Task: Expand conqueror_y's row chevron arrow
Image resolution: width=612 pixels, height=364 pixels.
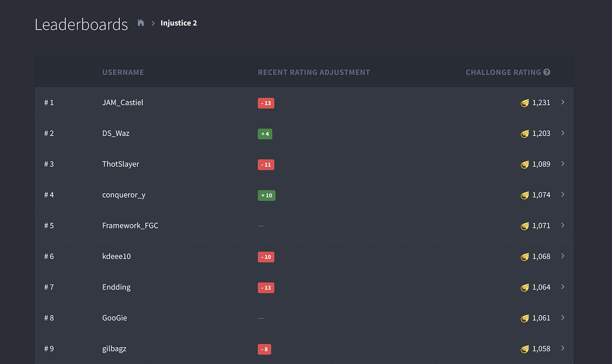Action: point(563,195)
